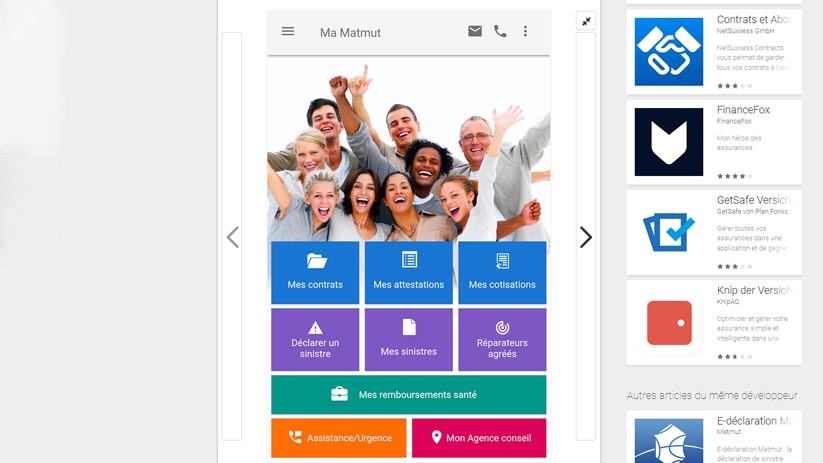Screen dimensions: 823x463
Task: Click the GetSafe Versich title
Action: click(754, 200)
